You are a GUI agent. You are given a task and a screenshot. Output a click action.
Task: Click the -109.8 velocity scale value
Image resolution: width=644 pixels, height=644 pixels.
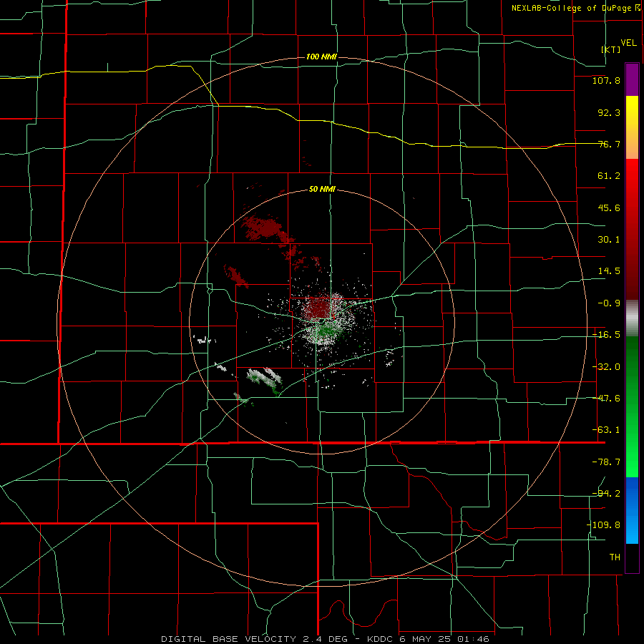[604, 525]
